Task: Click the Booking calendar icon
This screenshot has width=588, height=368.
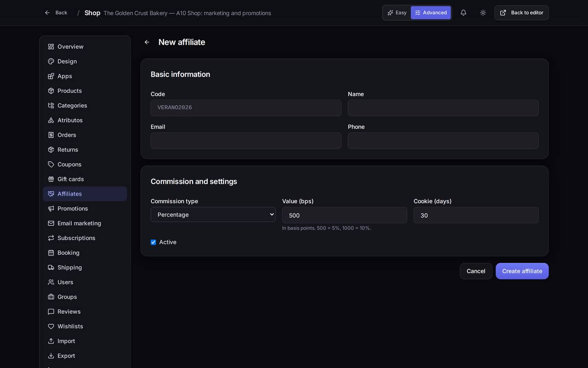Action: coord(51,253)
